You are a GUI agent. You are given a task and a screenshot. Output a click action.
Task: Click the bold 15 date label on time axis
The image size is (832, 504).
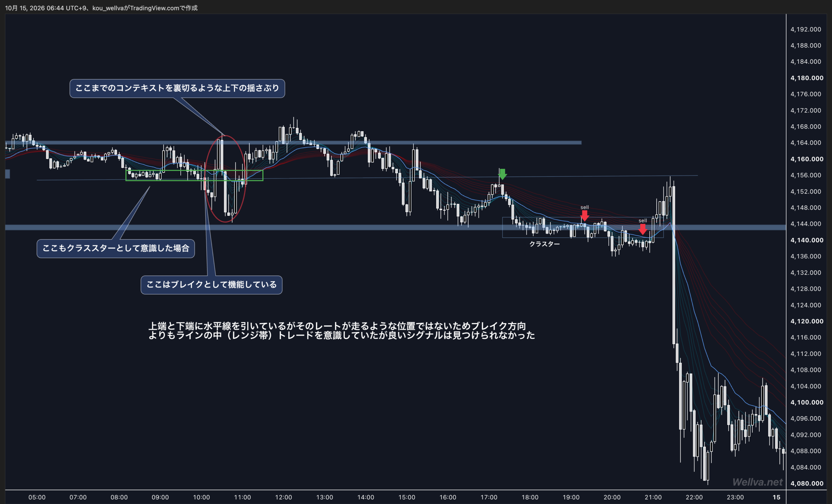coord(777,497)
